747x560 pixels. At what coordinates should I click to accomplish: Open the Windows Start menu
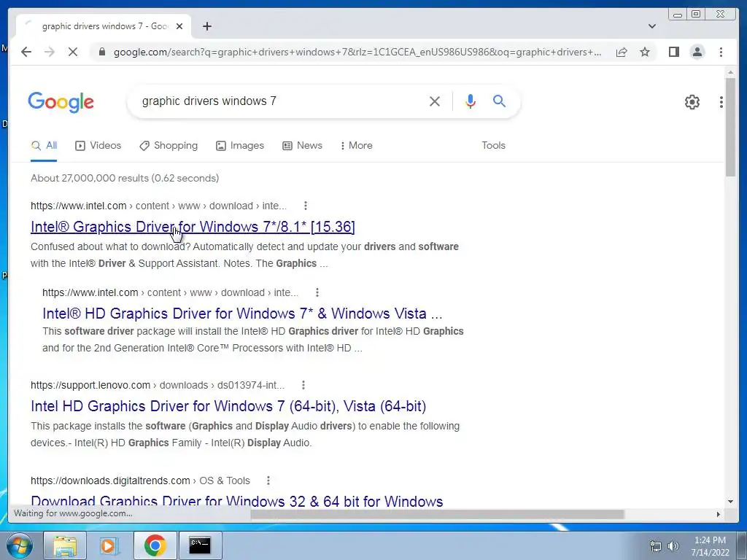coord(20,545)
